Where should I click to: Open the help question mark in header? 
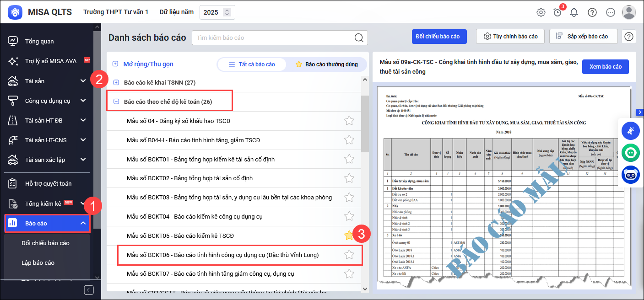click(592, 12)
